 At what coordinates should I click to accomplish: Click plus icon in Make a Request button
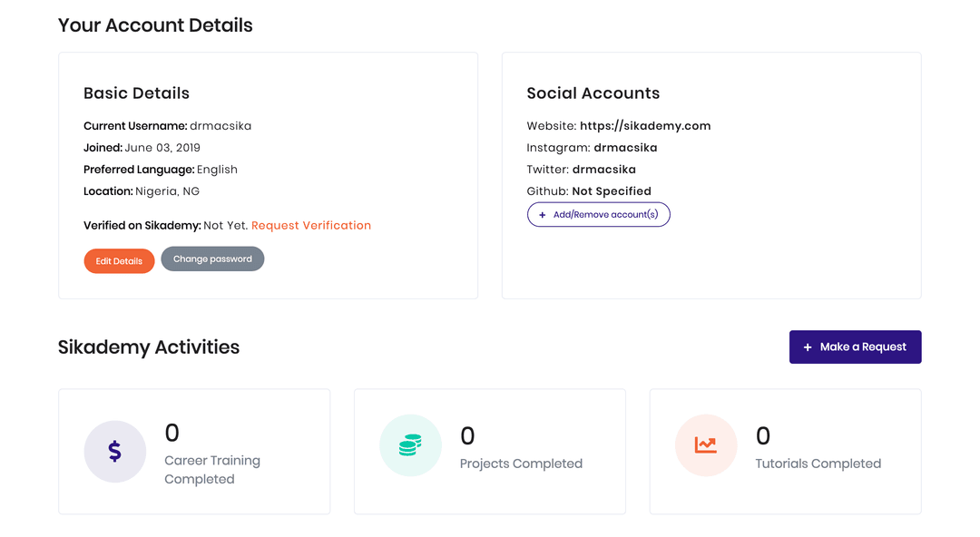(x=808, y=347)
